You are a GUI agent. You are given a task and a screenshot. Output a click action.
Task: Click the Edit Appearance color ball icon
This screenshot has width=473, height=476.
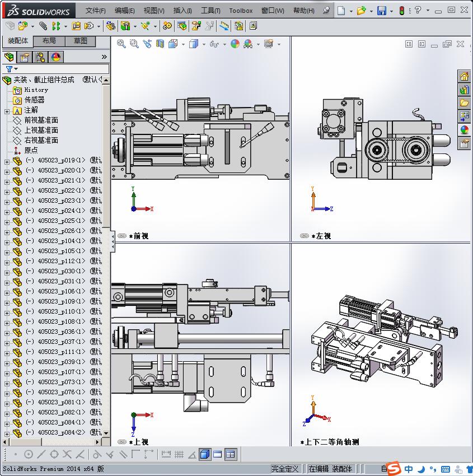[235, 44]
